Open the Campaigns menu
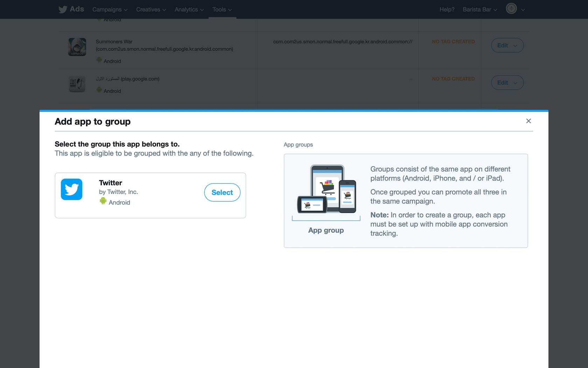The width and height of the screenshot is (588, 368). [x=110, y=9]
